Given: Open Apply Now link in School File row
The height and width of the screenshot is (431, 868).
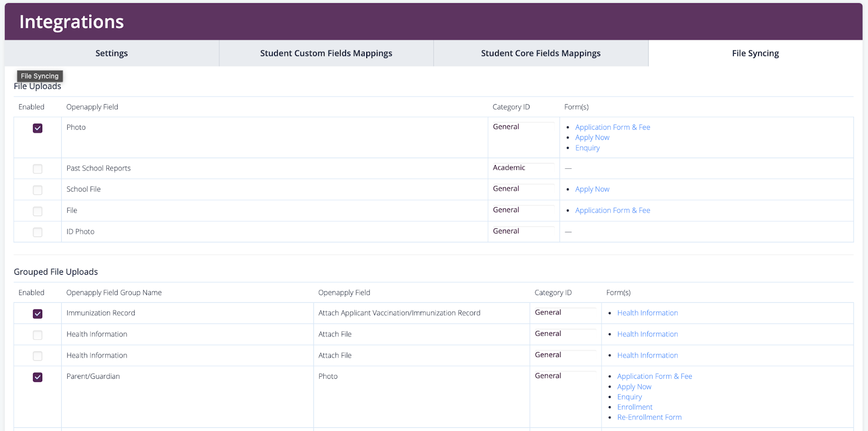Looking at the screenshot, I should [x=592, y=189].
